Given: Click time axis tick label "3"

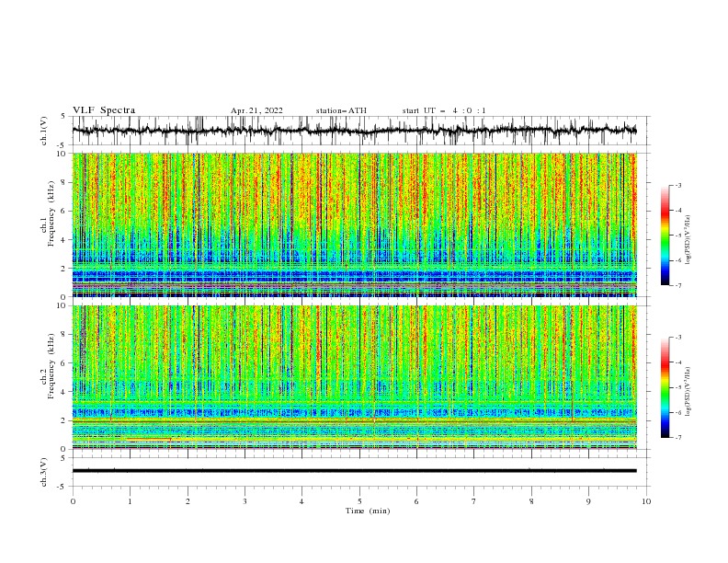Looking at the screenshot, I should (245, 501).
